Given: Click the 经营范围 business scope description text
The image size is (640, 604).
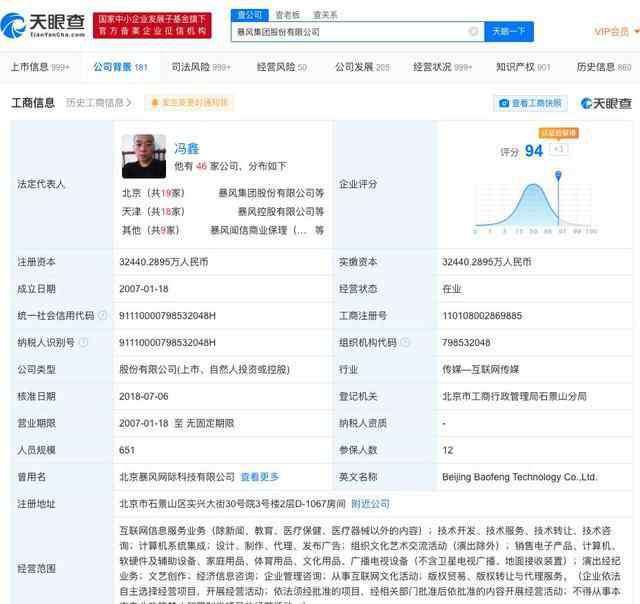Looking at the screenshot, I should click(x=370, y=564).
